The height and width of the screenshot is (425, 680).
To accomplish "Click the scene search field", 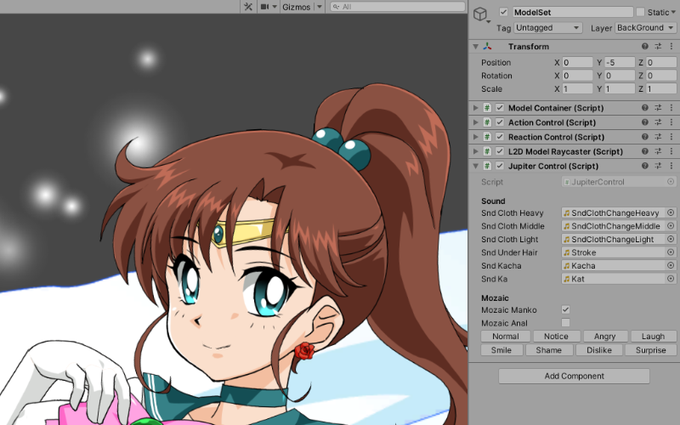I will (x=397, y=7).
